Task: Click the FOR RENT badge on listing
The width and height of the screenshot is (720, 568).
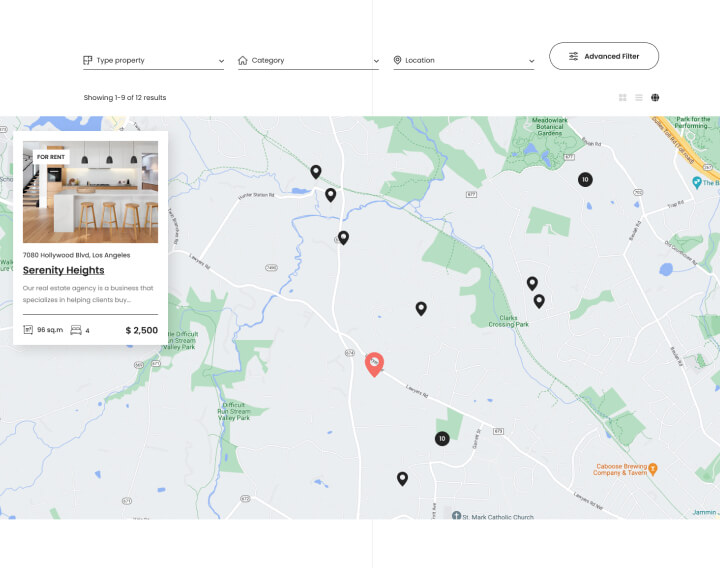Action: coord(50,157)
